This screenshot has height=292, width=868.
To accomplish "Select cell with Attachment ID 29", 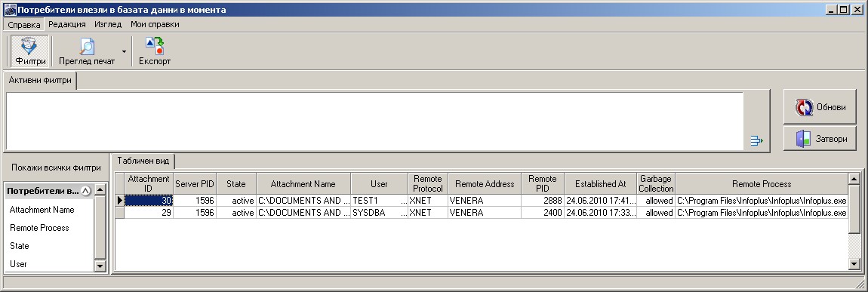I will (x=149, y=212).
